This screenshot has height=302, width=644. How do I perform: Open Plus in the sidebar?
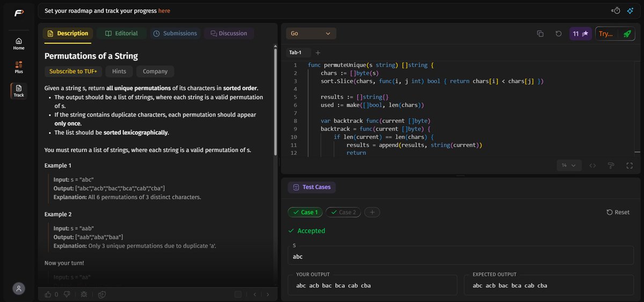point(19,67)
